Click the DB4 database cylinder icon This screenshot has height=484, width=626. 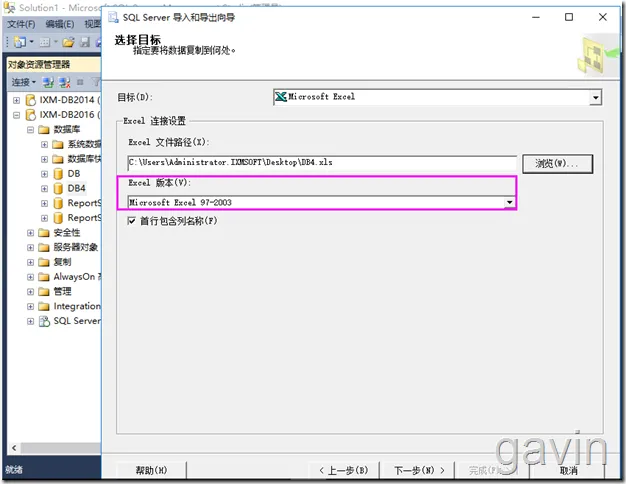point(58,188)
